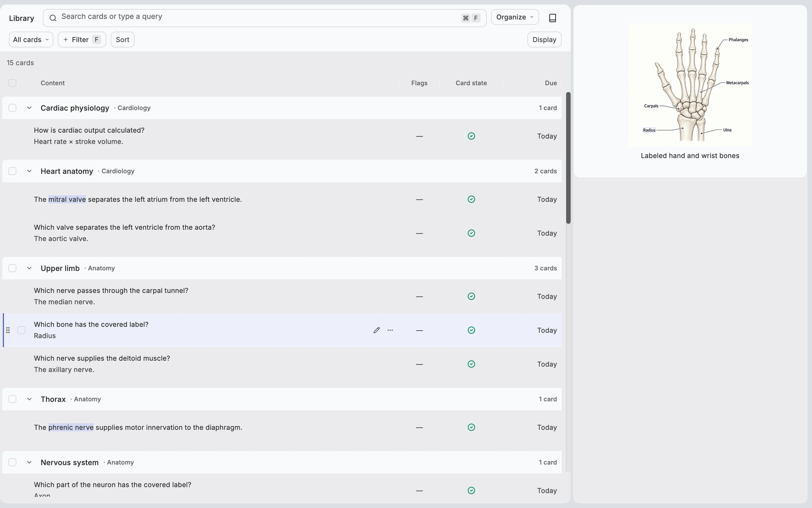This screenshot has width=812, height=508.
Task: Collapse the Heart anatomy group
Action: (29, 171)
